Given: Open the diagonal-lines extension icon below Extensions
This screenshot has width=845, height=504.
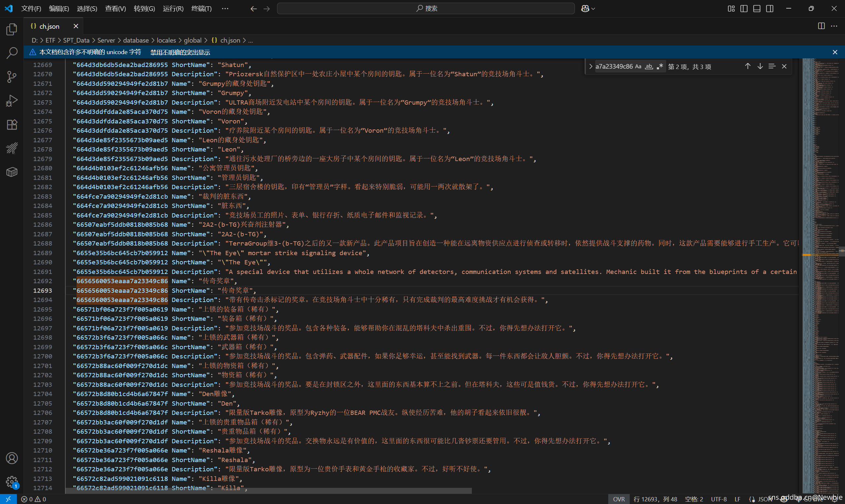Looking at the screenshot, I should point(12,148).
